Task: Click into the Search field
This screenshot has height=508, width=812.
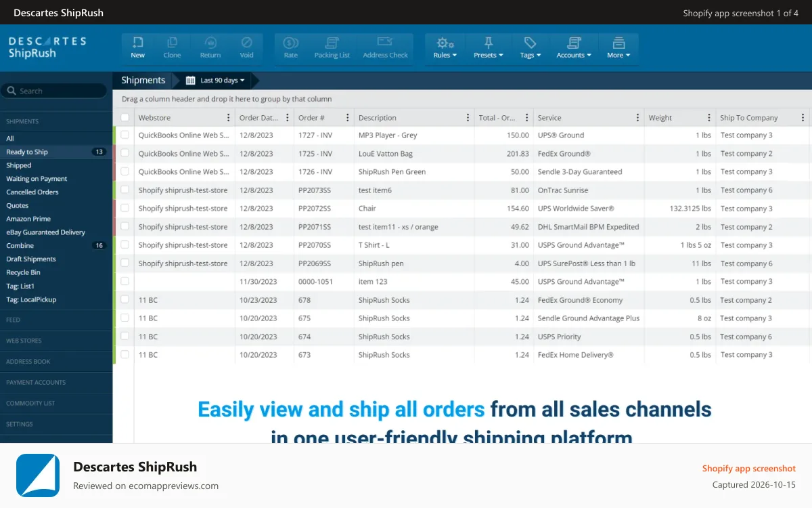Action: (x=54, y=91)
